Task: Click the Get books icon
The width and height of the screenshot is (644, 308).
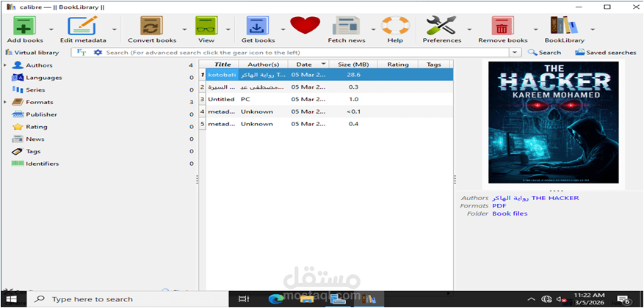Action: [258, 26]
